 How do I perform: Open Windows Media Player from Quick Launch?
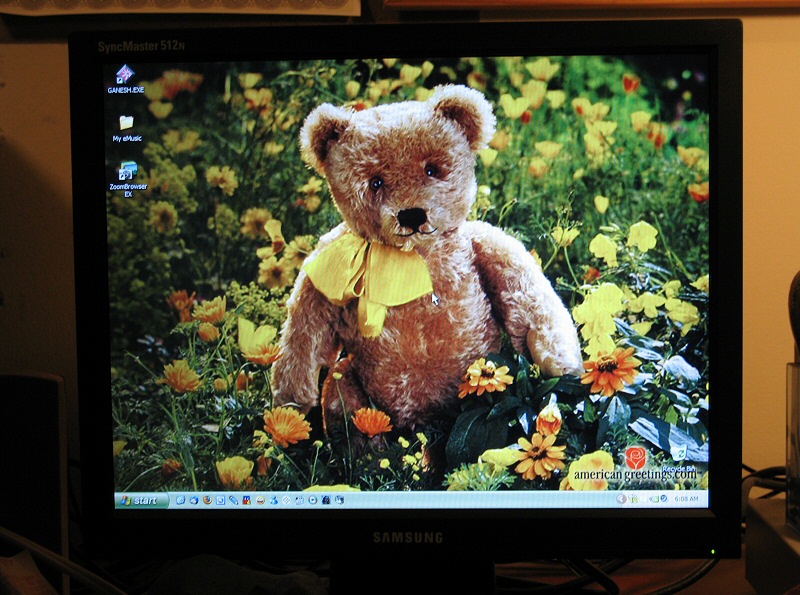(313, 500)
